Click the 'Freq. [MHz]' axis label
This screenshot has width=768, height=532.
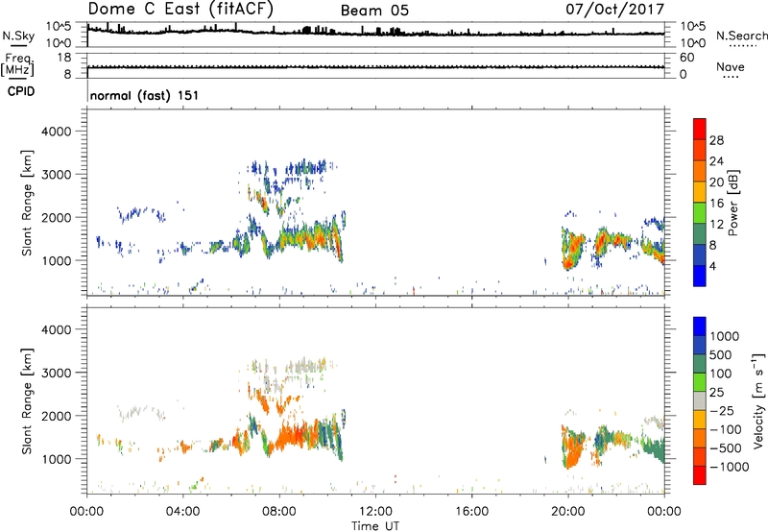[17, 65]
